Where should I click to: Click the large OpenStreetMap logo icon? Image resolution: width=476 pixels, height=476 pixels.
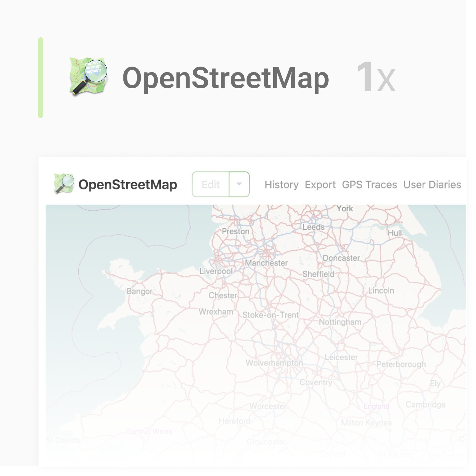[88, 76]
